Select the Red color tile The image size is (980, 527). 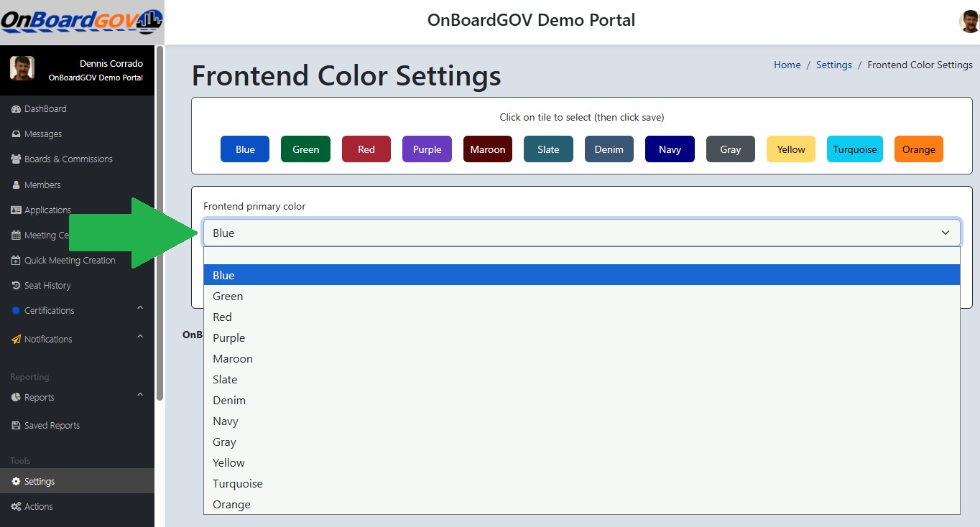coord(366,149)
